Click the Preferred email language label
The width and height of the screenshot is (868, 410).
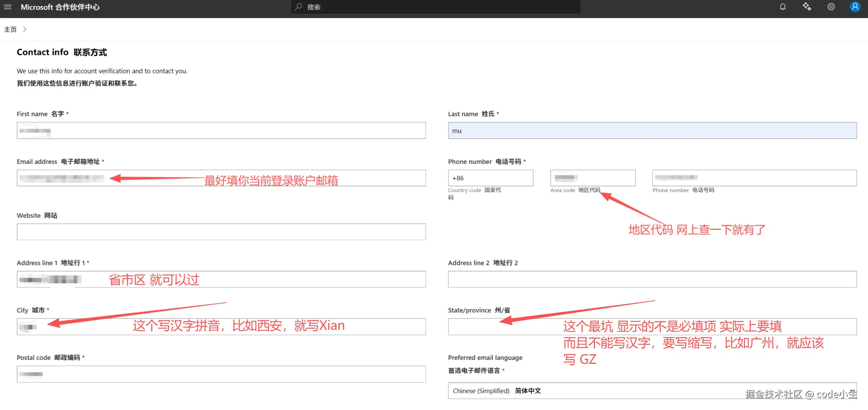pos(485,364)
